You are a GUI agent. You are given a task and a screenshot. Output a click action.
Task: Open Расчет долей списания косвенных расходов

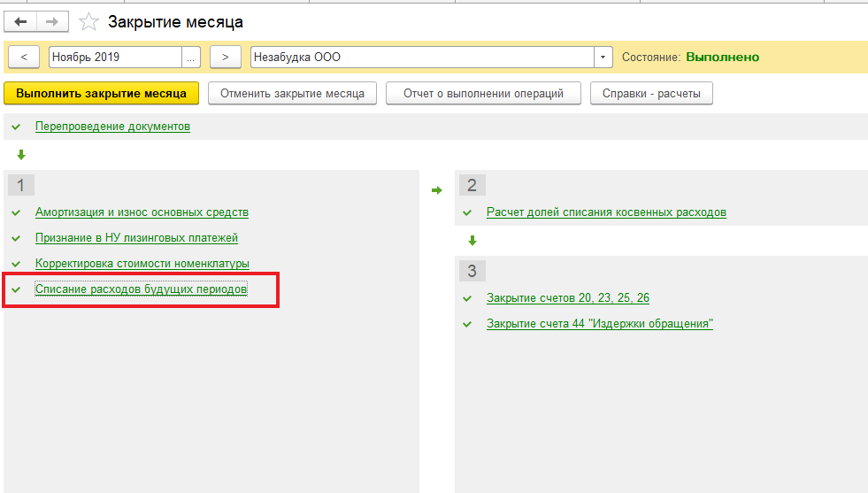point(606,212)
